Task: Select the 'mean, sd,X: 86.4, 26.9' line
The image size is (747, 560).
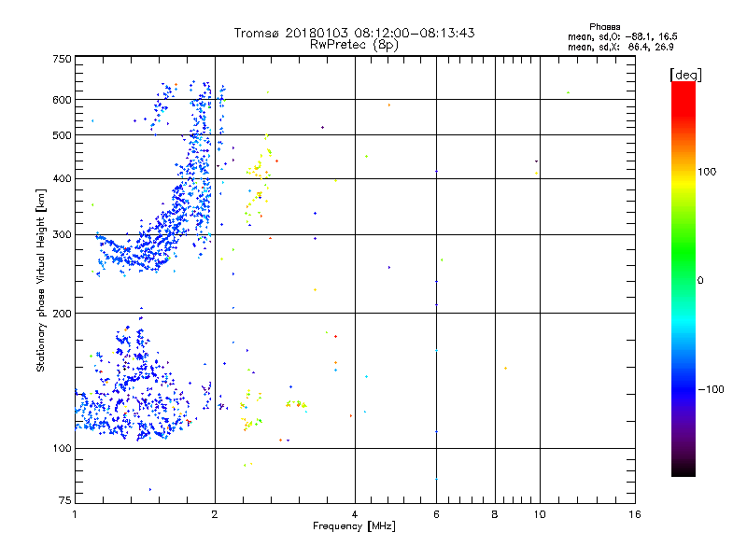Action: 621,47
